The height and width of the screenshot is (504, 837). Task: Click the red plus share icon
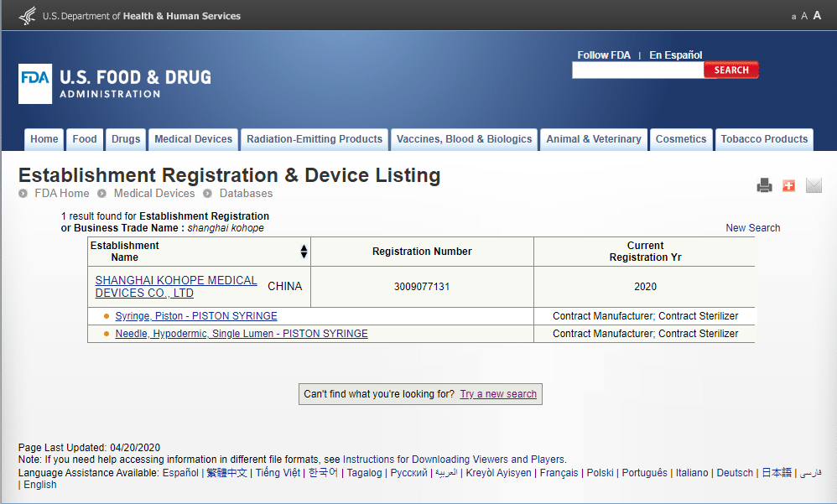click(788, 185)
